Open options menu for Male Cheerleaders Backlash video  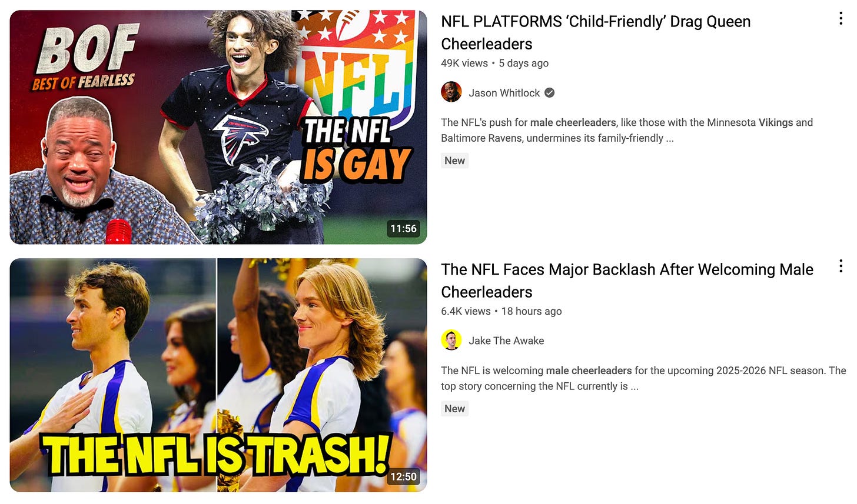point(841,266)
